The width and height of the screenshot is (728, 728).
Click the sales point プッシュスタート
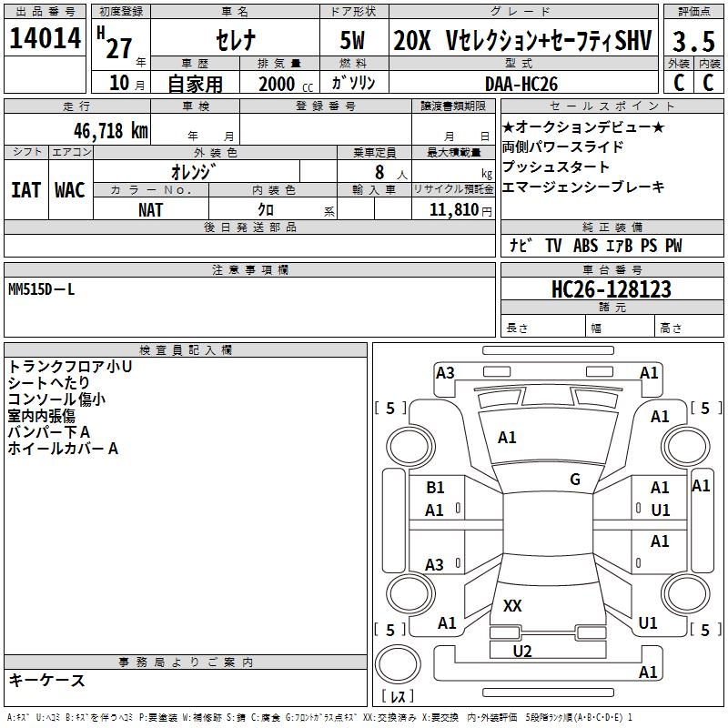point(556,167)
